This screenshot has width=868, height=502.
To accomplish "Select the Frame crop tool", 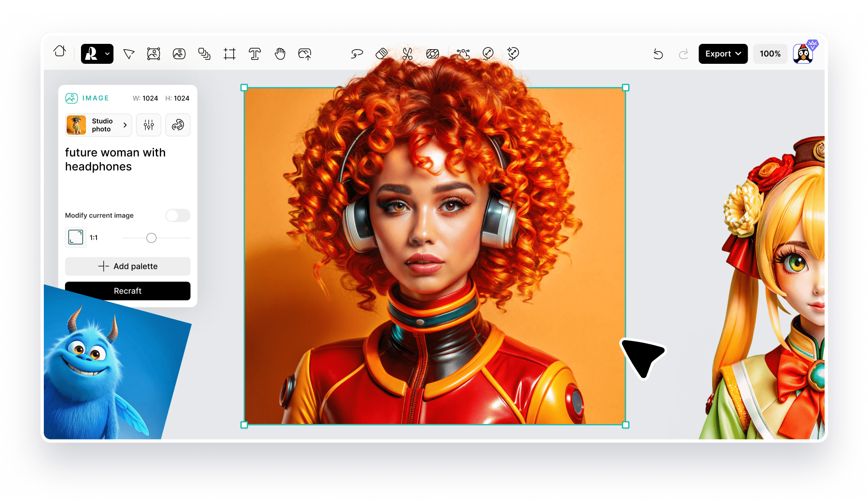I will tap(230, 54).
